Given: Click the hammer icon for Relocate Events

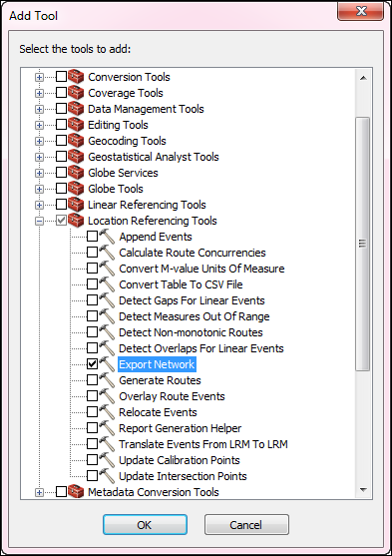Looking at the screenshot, I should pyautogui.click(x=107, y=411).
